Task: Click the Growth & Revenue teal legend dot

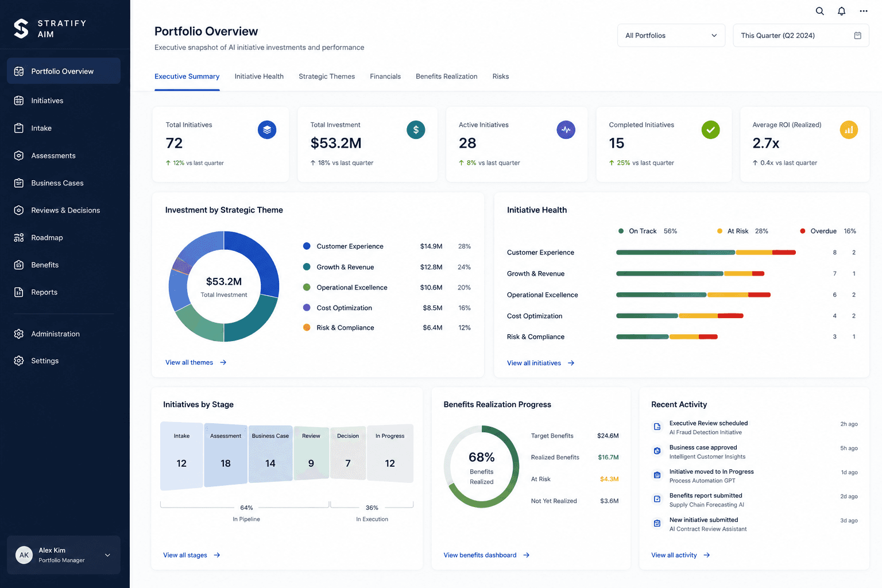Action: pos(307,267)
